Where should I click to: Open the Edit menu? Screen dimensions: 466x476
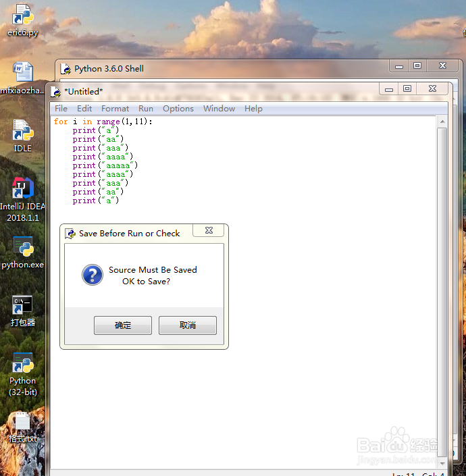(x=84, y=109)
